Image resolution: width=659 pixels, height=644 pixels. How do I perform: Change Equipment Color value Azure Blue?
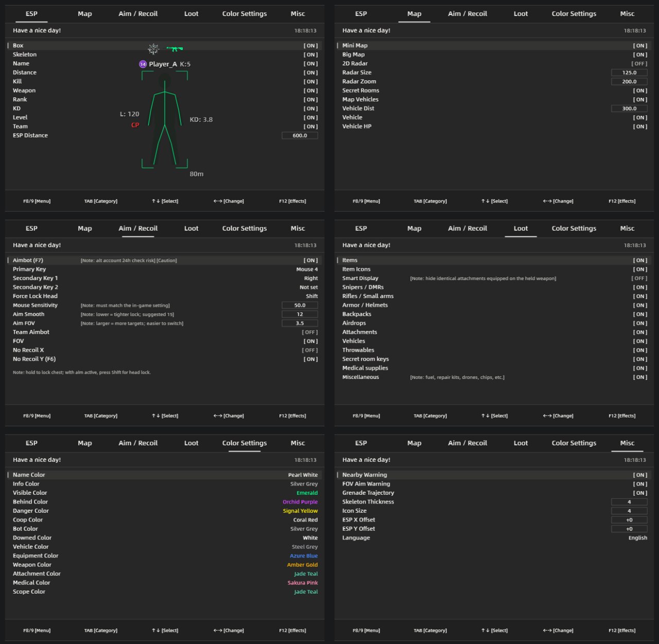coord(304,556)
